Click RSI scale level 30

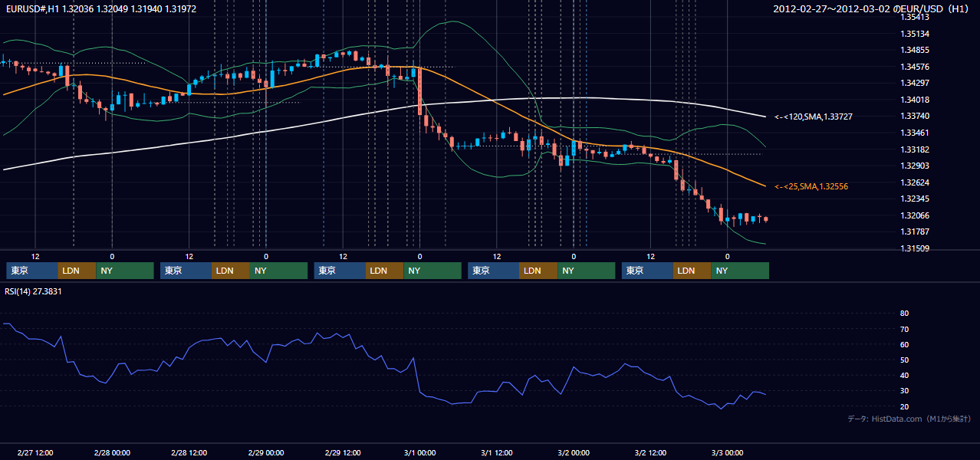[904, 390]
